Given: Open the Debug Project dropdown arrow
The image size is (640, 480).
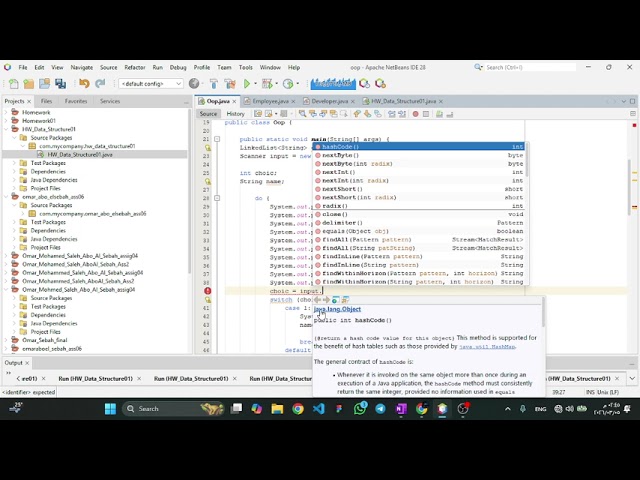Looking at the screenshot, I should point(276,84).
